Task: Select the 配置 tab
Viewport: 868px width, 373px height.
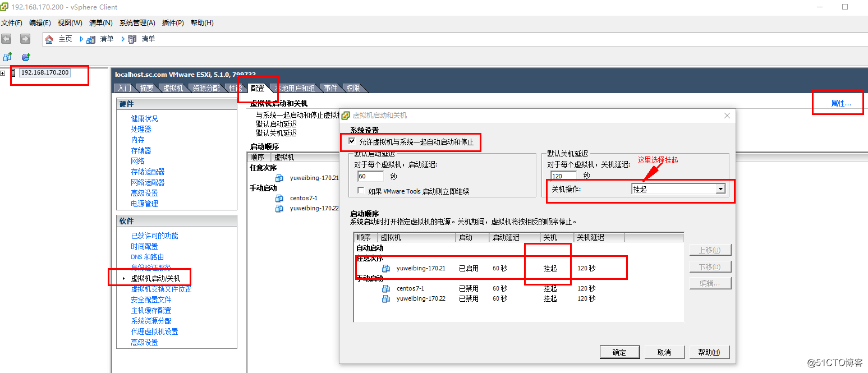Action: (258, 88)
